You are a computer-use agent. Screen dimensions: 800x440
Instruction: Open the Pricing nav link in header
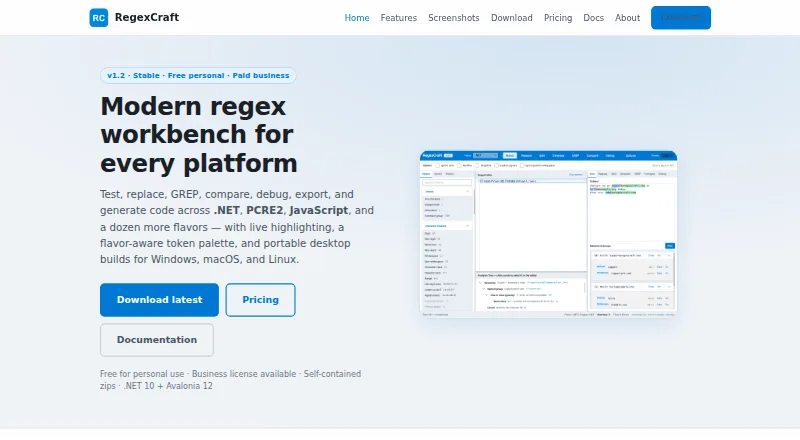point(558,18)
